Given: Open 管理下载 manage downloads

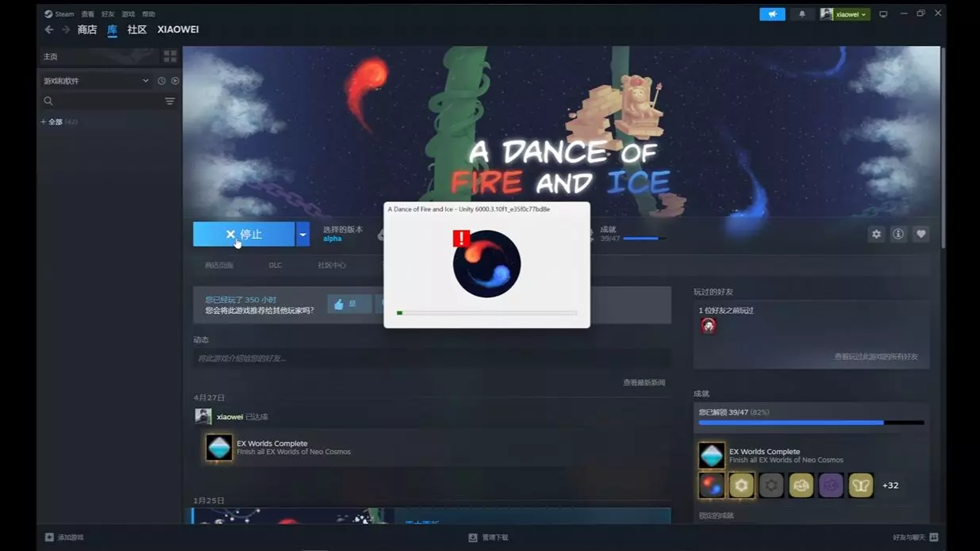Looking at the screenshot, I should click(x=487, y=538).
